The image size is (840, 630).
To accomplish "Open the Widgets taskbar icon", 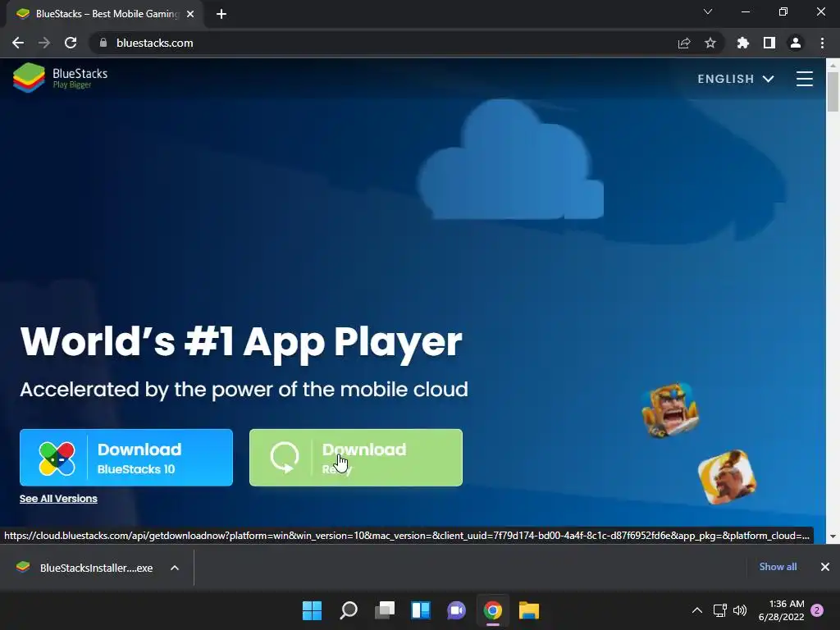I will tap(421, 610).
